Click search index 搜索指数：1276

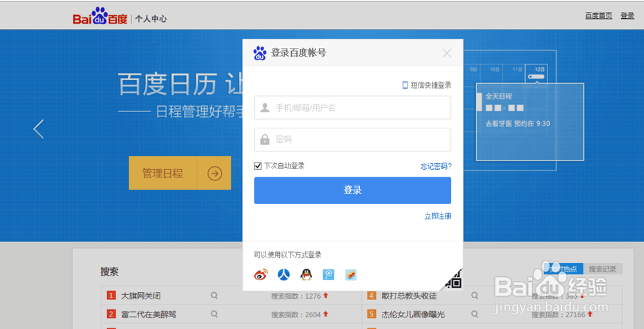(x=296, y=295)
